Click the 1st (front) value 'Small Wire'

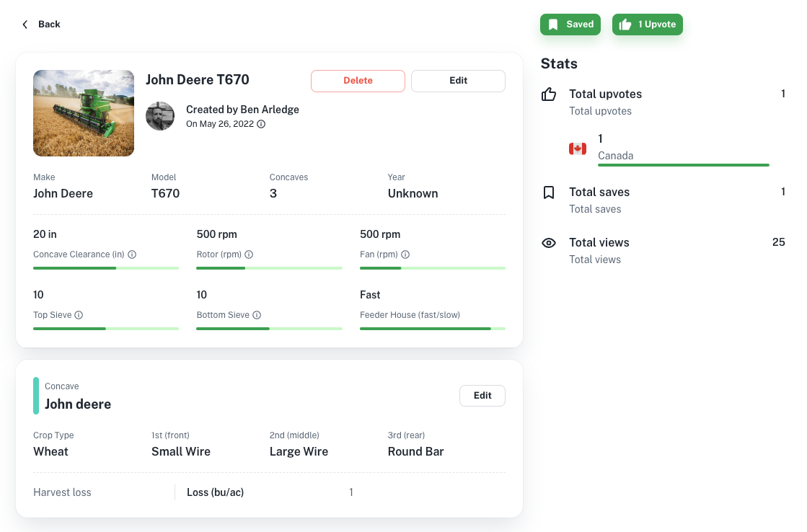pos(180,452)
